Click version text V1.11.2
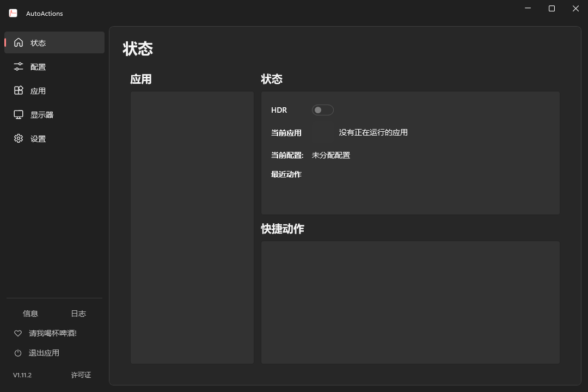588x392 pixels. (x=22, y=375)
